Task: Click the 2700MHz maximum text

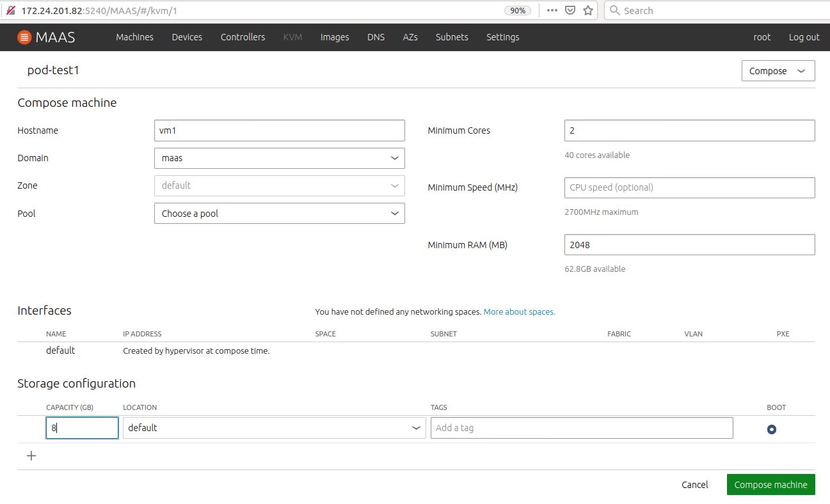Action: tap(602, 212)
